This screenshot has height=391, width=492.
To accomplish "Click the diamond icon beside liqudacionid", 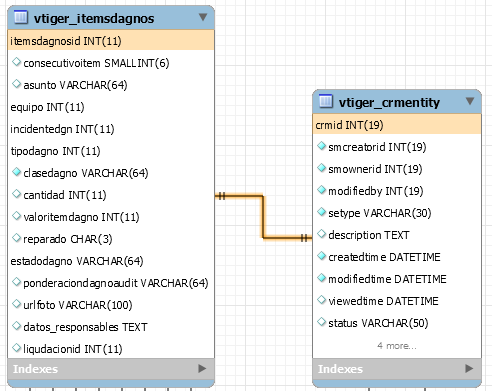I will (16, 348).
